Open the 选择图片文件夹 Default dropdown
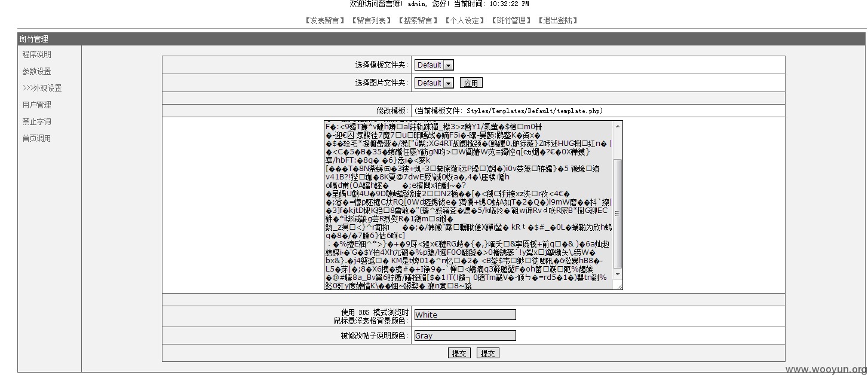868x375 pixels. point(434,83)
